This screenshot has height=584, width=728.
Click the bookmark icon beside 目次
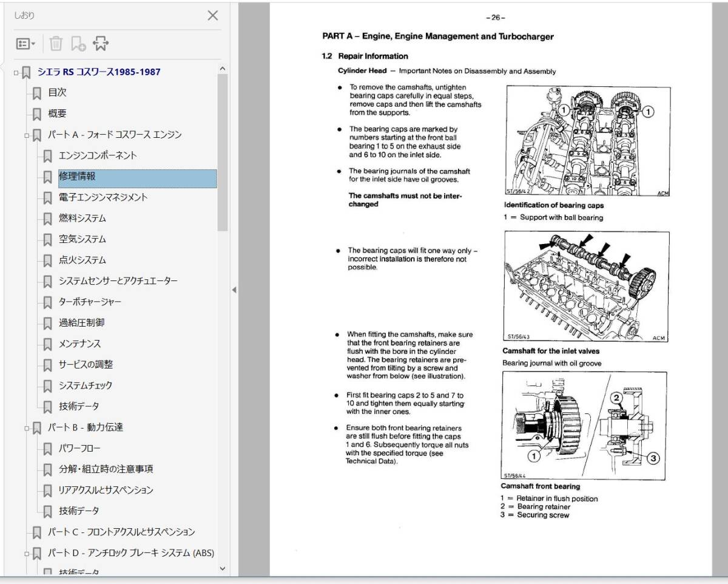tap(37, 93)
